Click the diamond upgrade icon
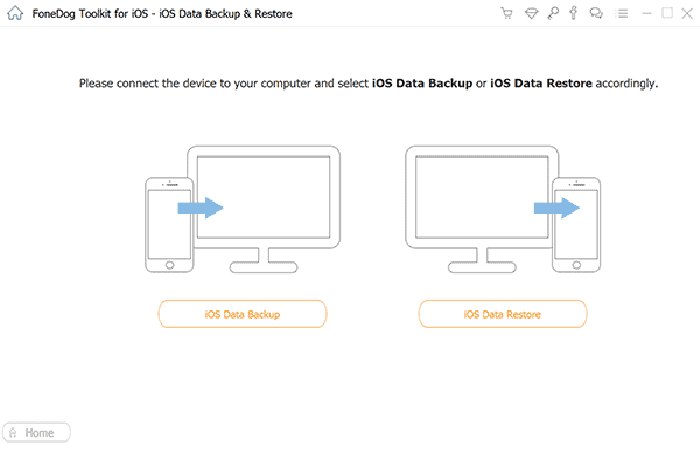 [x=531, y=13]
